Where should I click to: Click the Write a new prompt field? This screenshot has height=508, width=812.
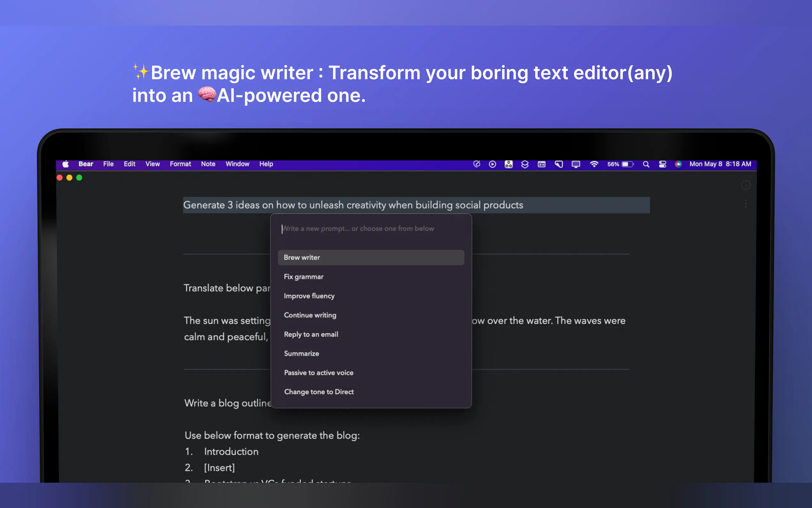(x=358, y=229)
